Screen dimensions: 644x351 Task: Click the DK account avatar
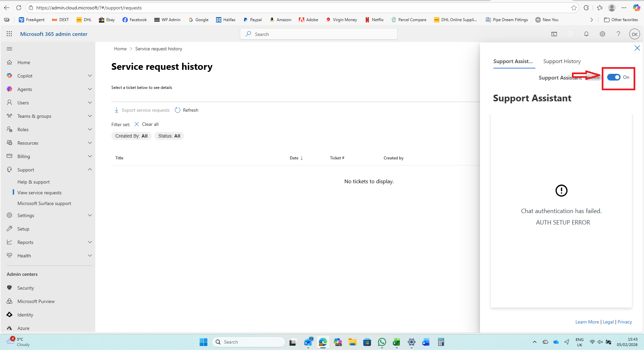tap(635, 34)
